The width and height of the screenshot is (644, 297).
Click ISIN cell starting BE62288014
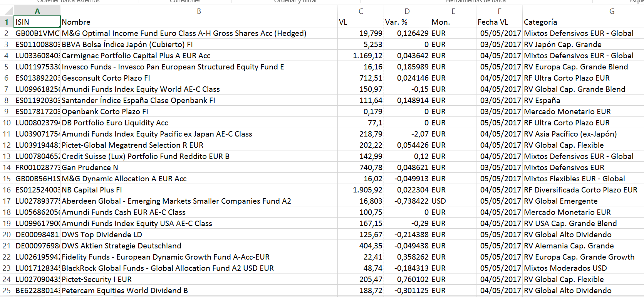[x=37, y=290]
